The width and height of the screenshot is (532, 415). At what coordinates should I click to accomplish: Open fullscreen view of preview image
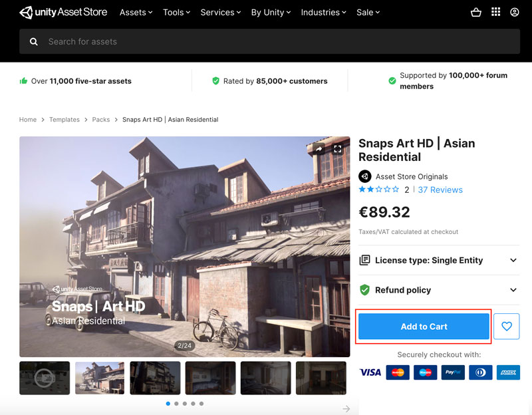point(338,149)
